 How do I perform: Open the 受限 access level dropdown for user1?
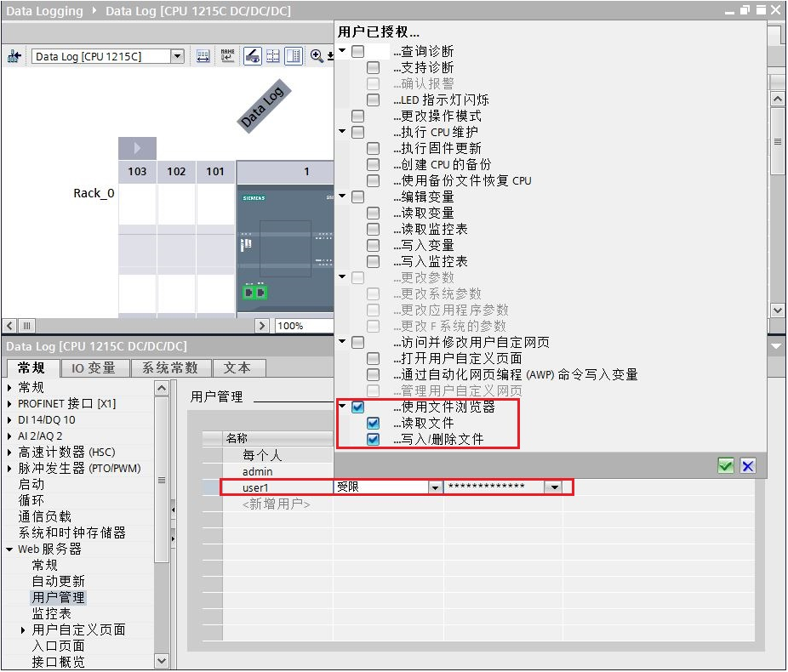click(x=435, y=487)
